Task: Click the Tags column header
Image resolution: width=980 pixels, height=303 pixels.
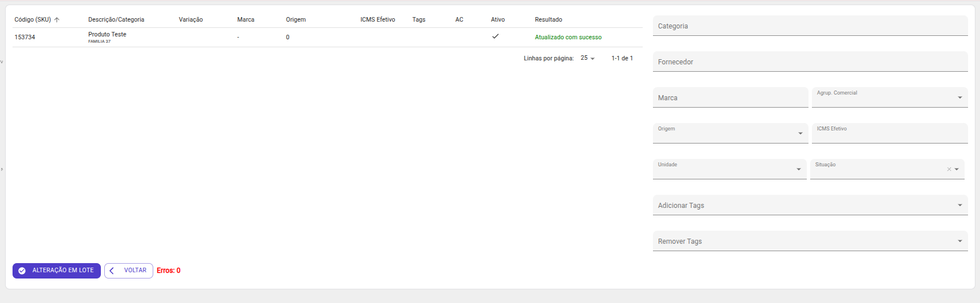Action: [x=419, y=20]
